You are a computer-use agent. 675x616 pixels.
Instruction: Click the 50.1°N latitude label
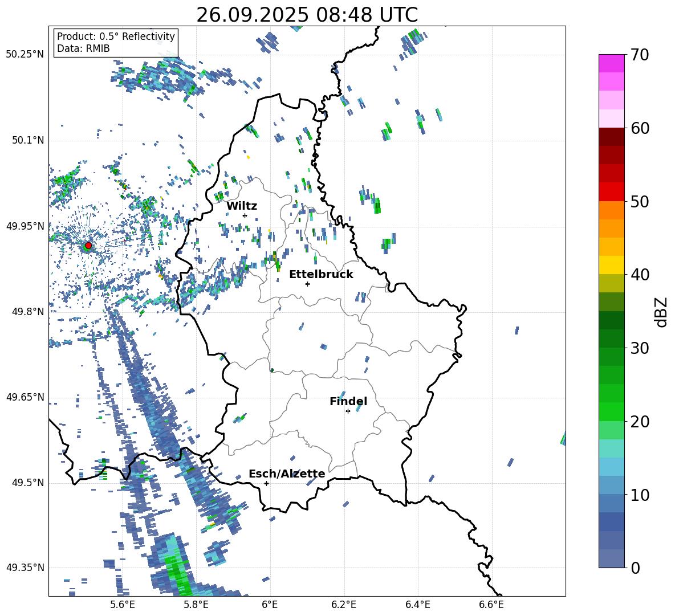(x=27, y=140)
